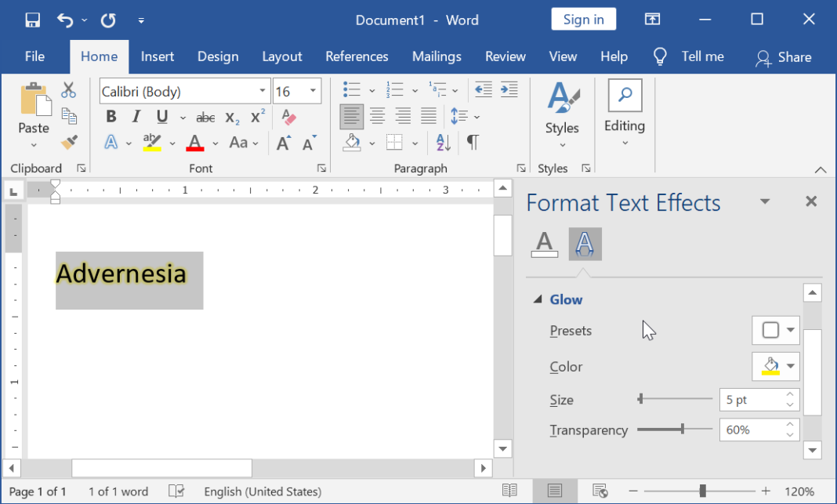Toggle Italic formatting

pyautogui.click(x=136, y=116)
